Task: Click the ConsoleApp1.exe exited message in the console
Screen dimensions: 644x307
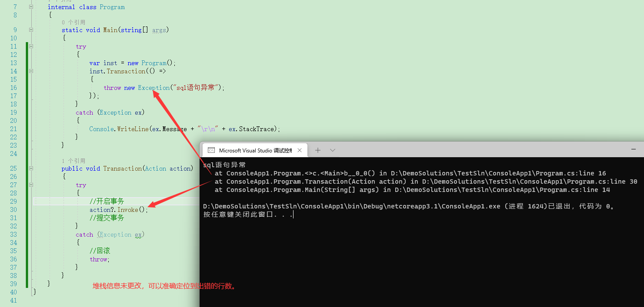Action: [x=410, y=206]
